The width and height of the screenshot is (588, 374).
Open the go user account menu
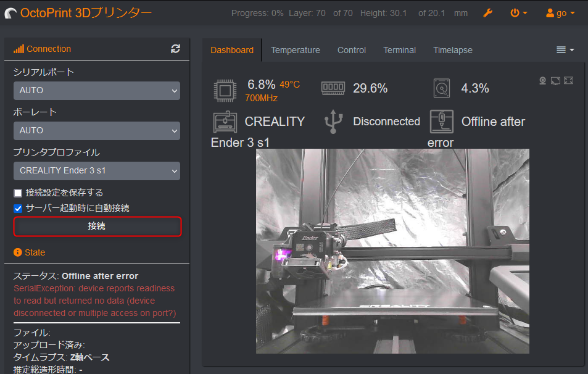(x=560, y=13)
